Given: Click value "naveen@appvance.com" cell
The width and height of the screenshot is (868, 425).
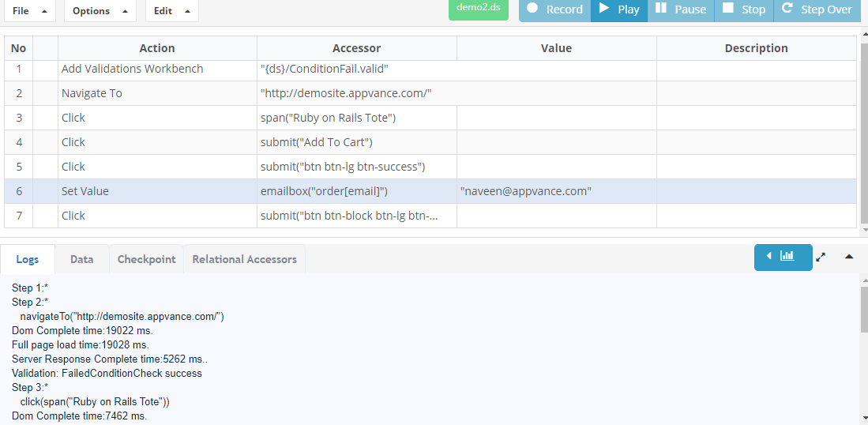Looking at the screenshot, I should [x=557, y=191].
